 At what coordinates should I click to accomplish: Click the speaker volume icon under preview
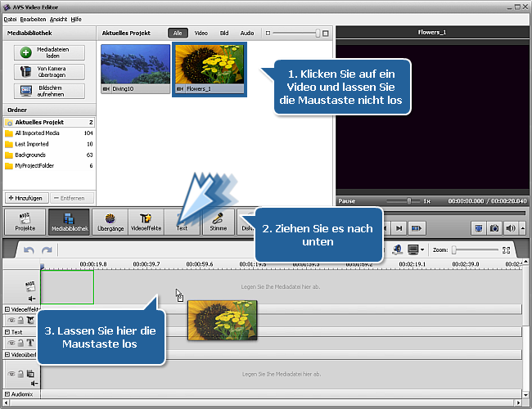tap(510, 228)
